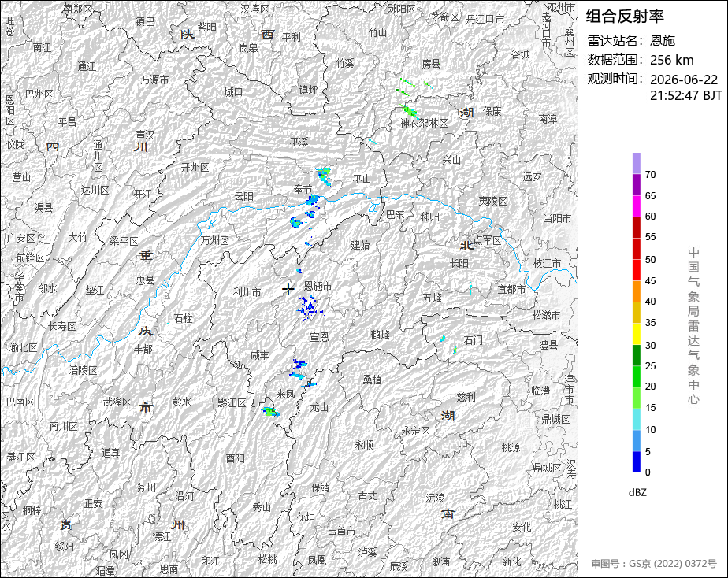Click the observation date 2026-06-22
728x578 pixels.
[x=684, y=80]
